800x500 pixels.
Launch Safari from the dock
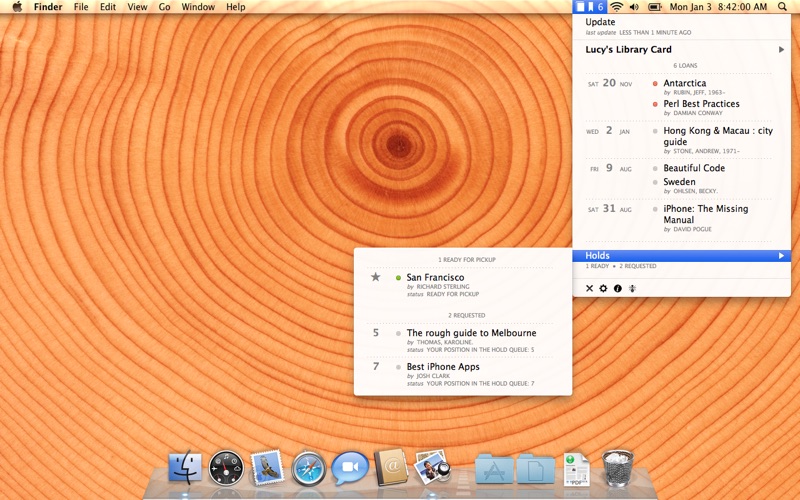[308, 468]
